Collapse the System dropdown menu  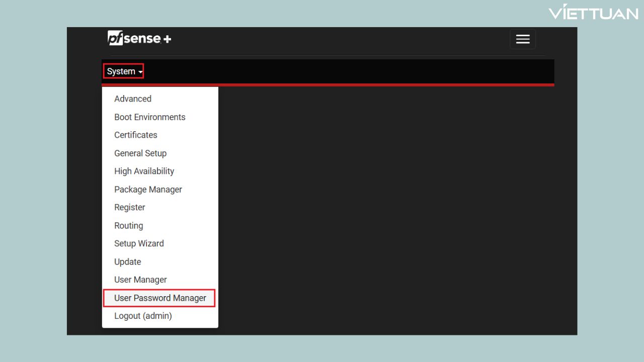(121, 71)
